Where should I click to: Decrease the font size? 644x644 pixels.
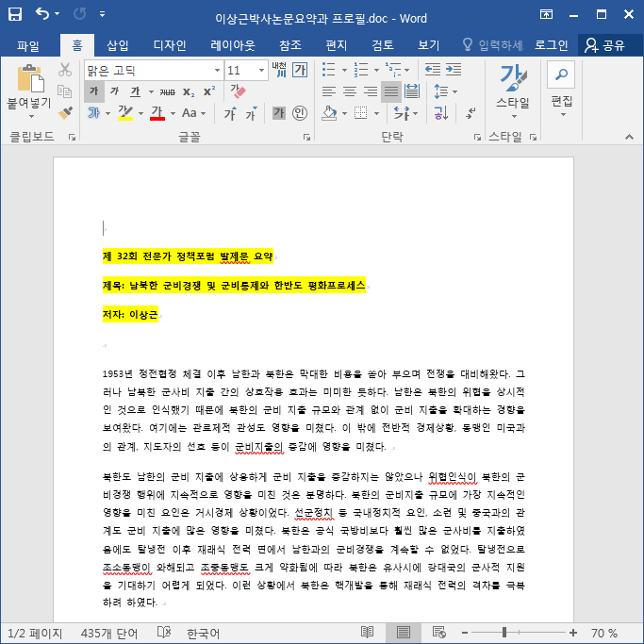(x=251, y=113)
